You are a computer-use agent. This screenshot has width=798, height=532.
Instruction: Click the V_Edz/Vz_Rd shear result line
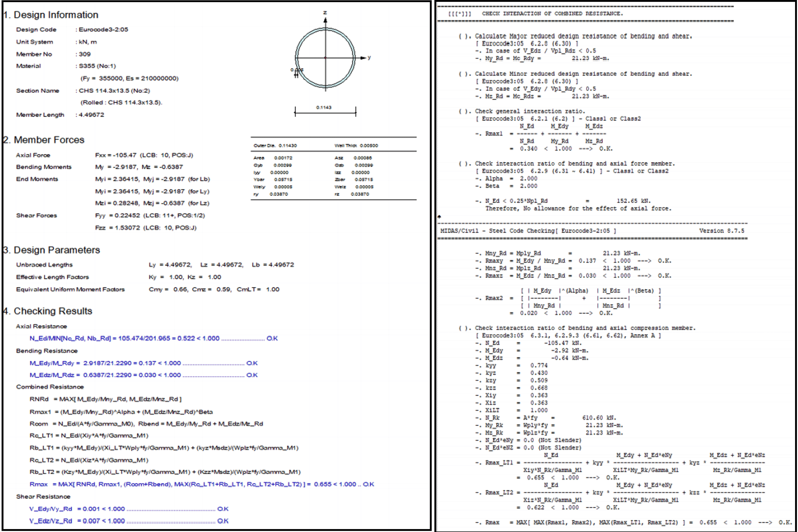[129, 521]
